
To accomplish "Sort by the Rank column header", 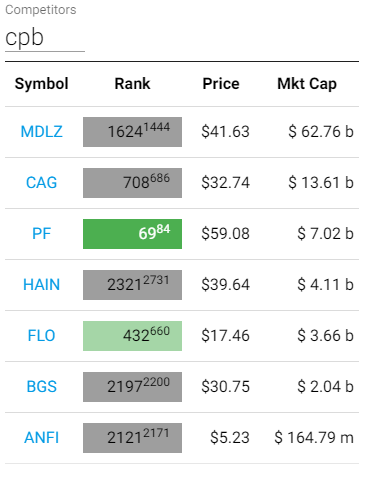I will click(x=132, y=84).
